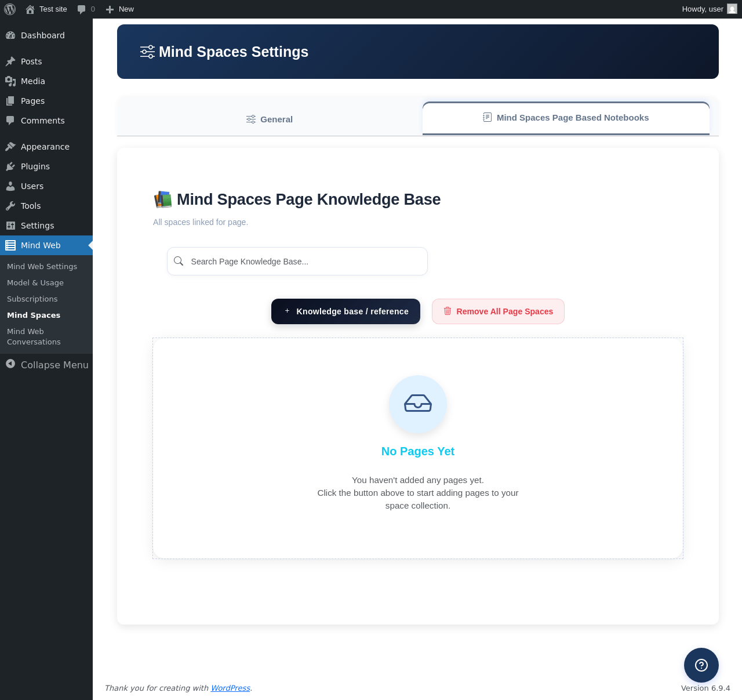The width and height of the screenshot is (742, 700).
Task: Click the sliders icon in settings header
Action: click(x=147, y=52)
